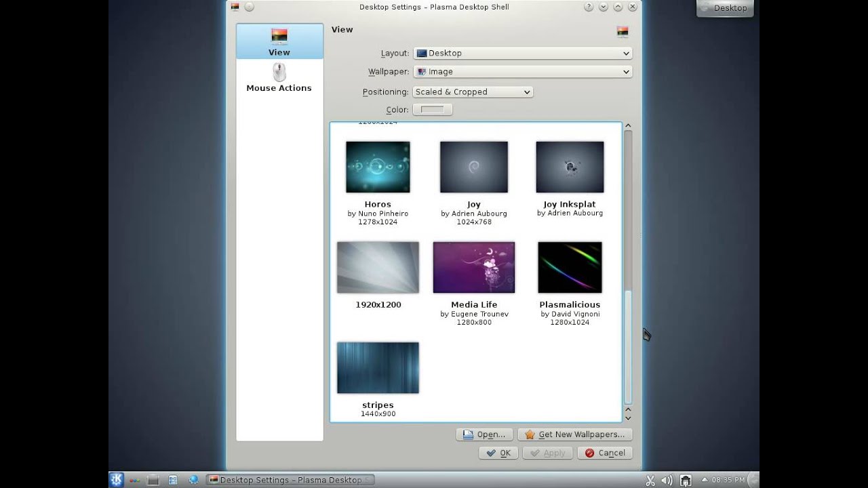Screen dimensions: 868x488
Task: Click the Cancel button
Action: point(605,453)
